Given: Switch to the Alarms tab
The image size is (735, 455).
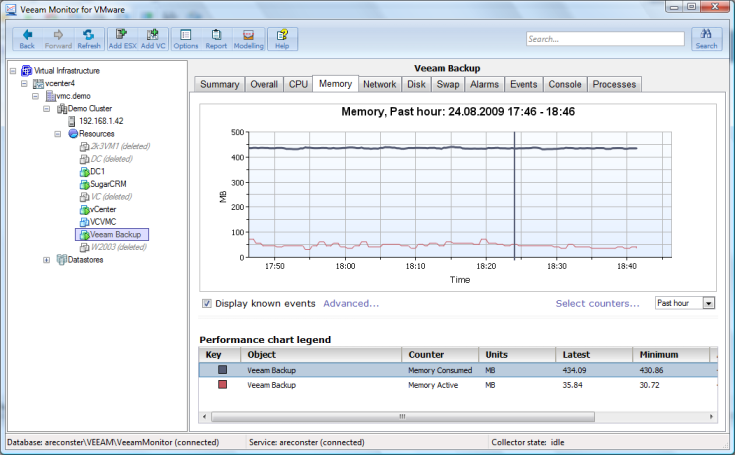Looking at the screenshot, I should (484, 85).
